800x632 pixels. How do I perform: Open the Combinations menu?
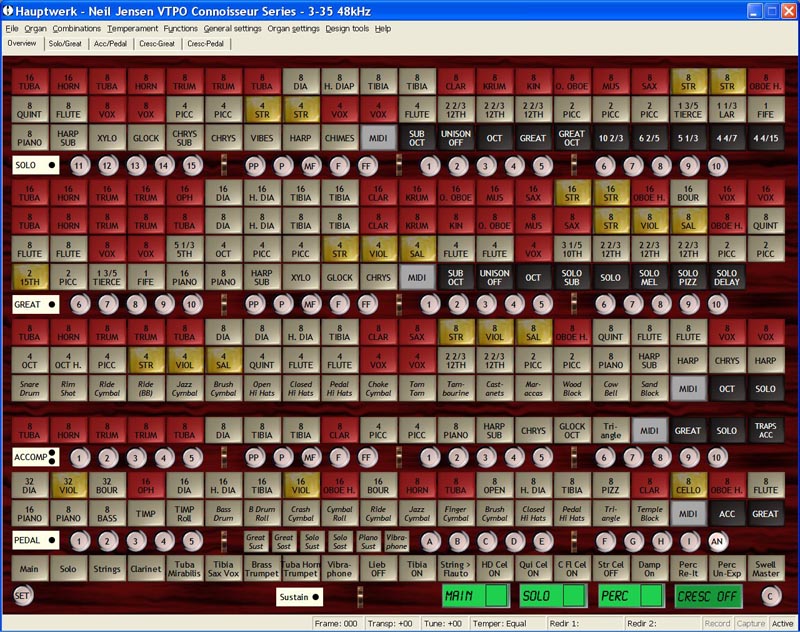[77, 29]
